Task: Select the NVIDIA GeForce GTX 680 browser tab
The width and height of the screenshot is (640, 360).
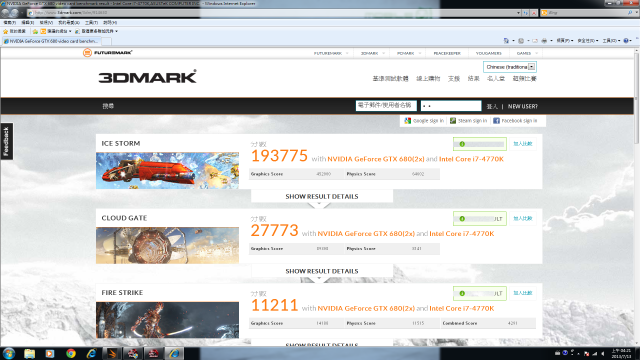Action: click(x=51, y=41)
